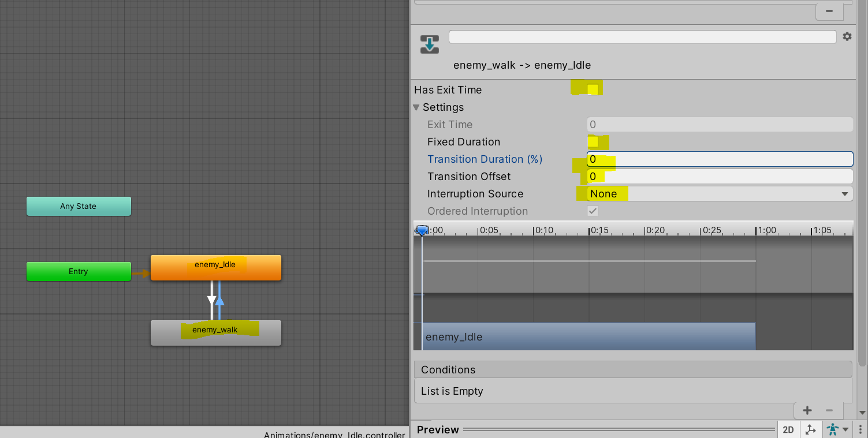Toggle the Fixed Duration checkbox
868x438 pixels.
point(593,142)
